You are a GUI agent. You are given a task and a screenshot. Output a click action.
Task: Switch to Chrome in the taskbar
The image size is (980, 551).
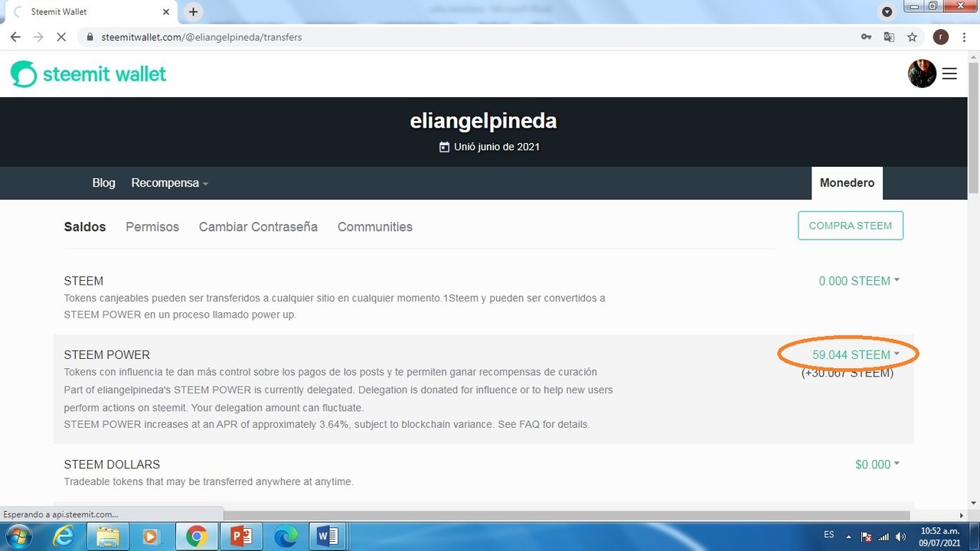[x=196, y=536]
